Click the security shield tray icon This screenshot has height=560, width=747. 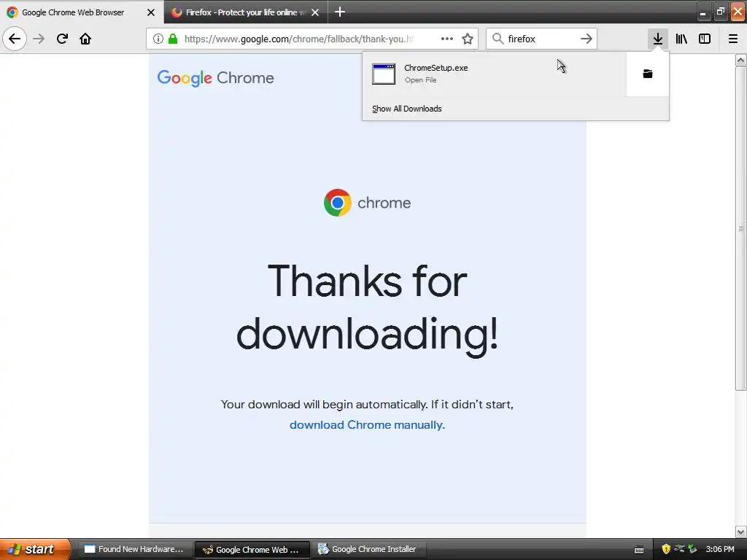pos(666,549)
